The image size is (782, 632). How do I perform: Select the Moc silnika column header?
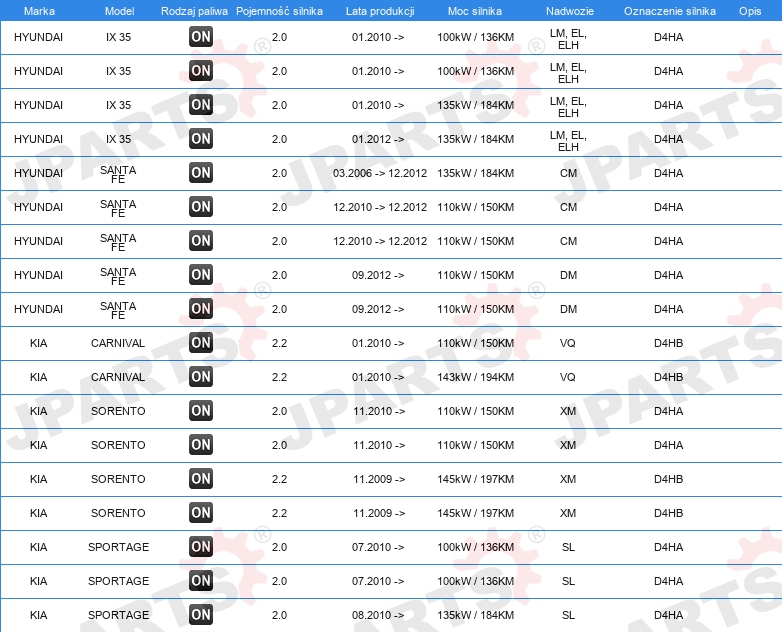[x=475, y=11]
